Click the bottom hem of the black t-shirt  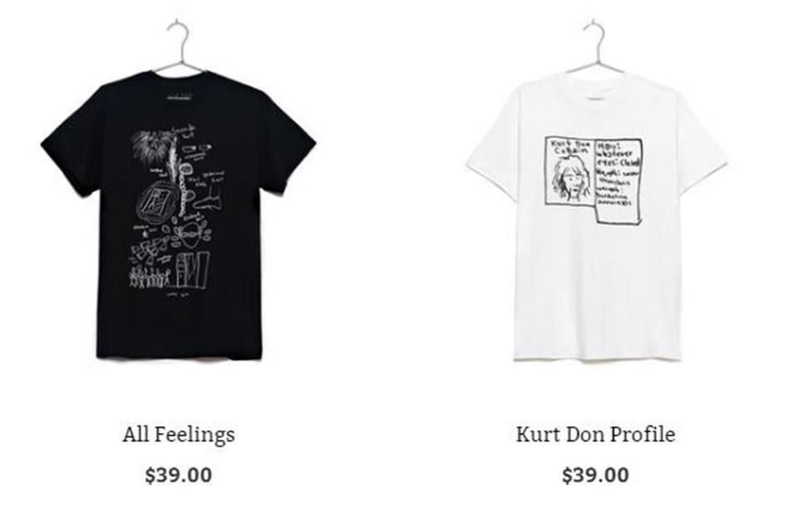(180, 354)
